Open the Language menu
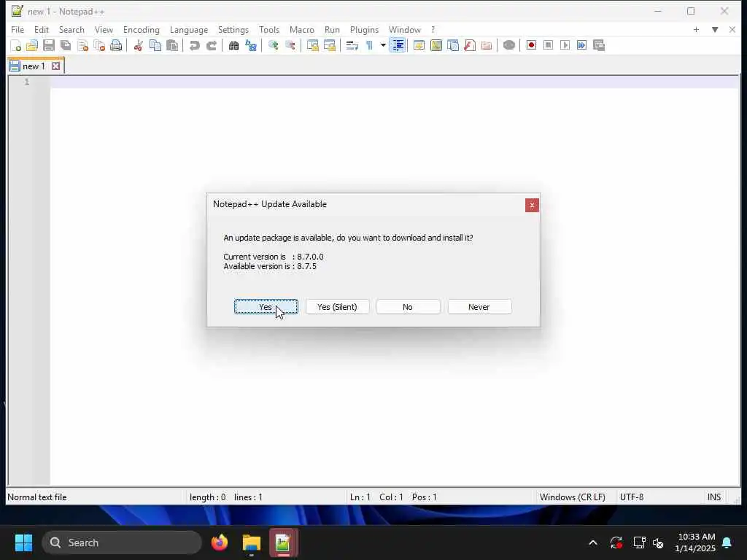This screenshot has width=747, height=560. click(189, 29)
